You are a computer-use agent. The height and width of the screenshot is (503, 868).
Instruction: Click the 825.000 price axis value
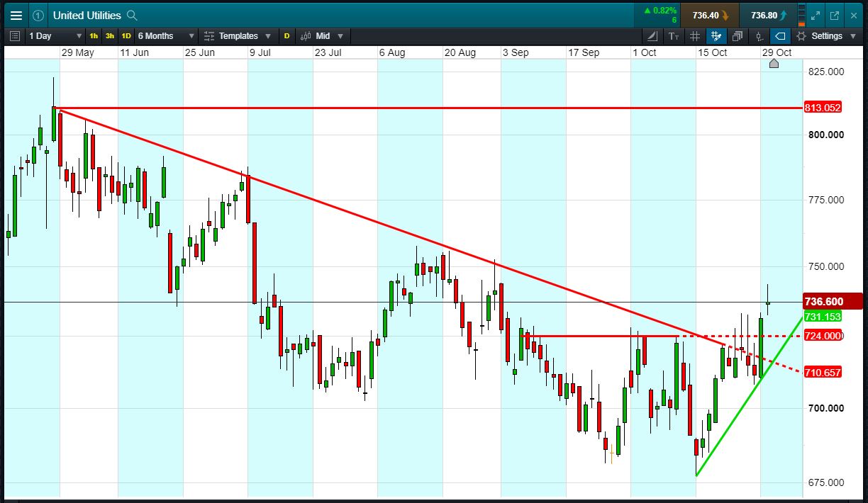(826, 72)
